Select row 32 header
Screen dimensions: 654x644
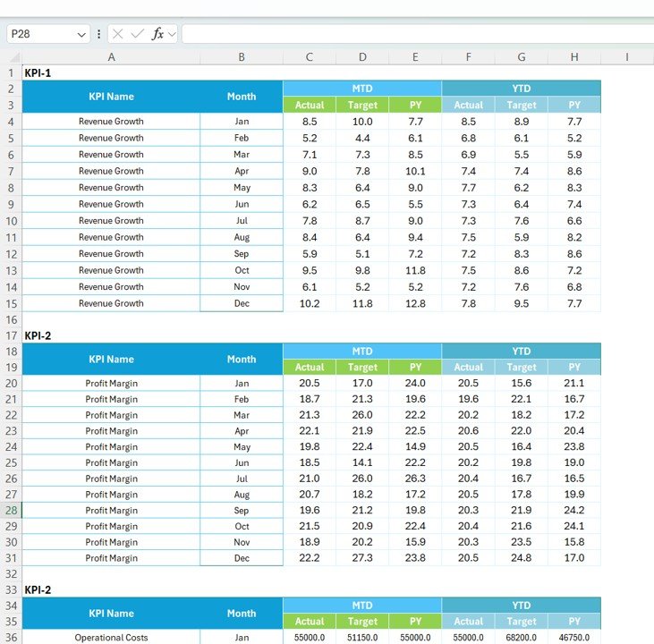11,574
